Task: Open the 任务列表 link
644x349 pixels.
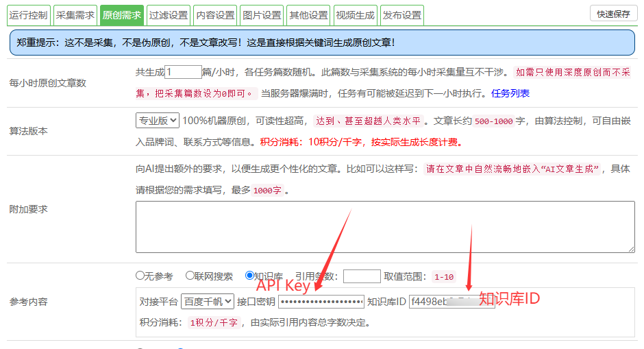Action: pos(510,93)
